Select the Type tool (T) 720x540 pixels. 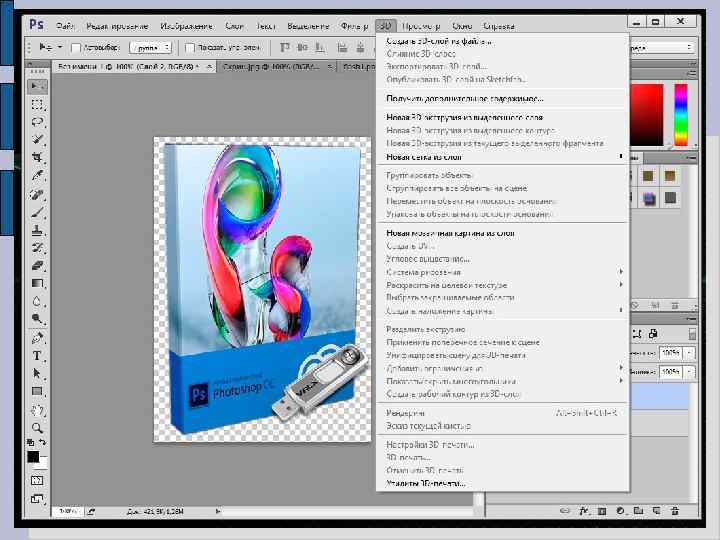pos(37,356)
